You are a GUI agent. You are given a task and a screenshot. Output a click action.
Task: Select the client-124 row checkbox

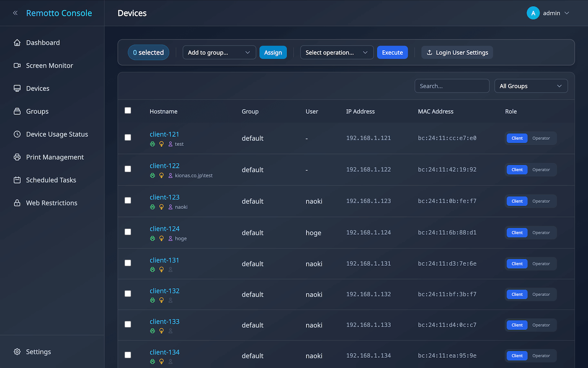tap(128, 232)
